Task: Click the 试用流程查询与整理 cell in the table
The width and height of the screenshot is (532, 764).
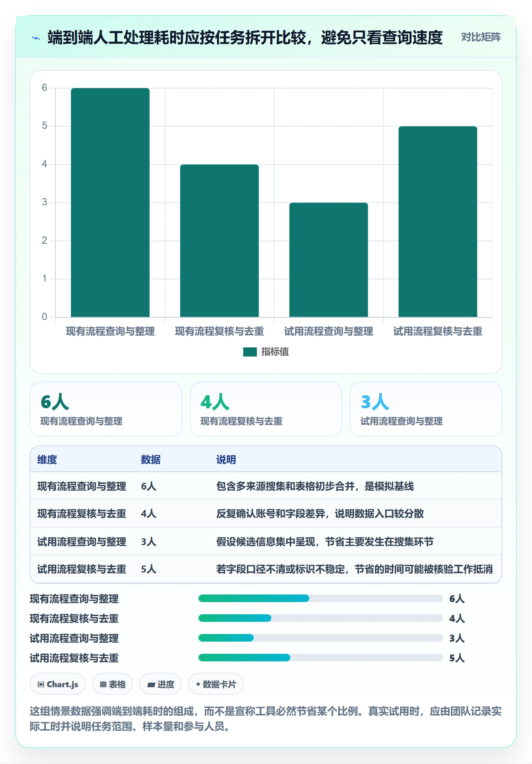Action: tap(82, 542)
